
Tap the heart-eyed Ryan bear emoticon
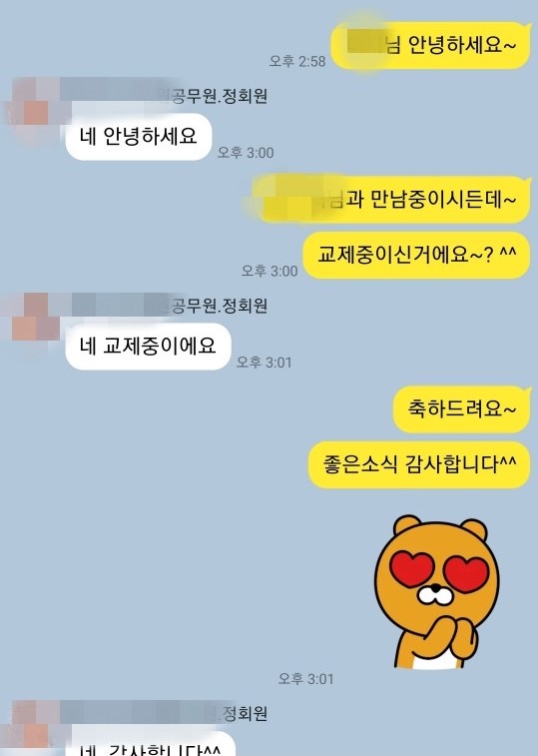point(437,592)
